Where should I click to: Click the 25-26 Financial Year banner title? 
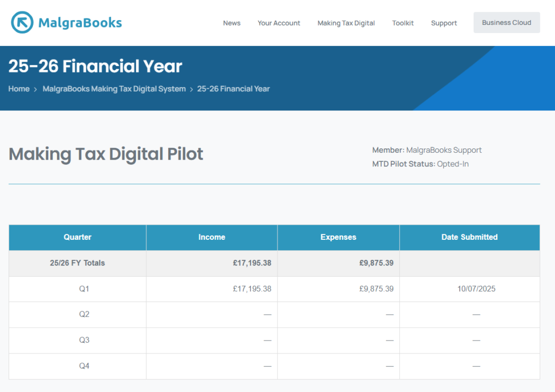tap(95, 66)
